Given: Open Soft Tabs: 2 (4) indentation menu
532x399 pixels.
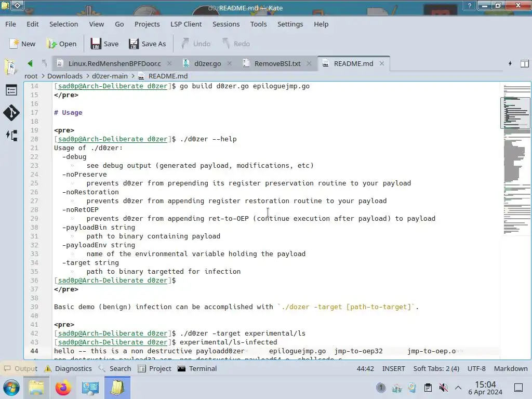Looking at the screenshot, I should click(x=436, y=368).
